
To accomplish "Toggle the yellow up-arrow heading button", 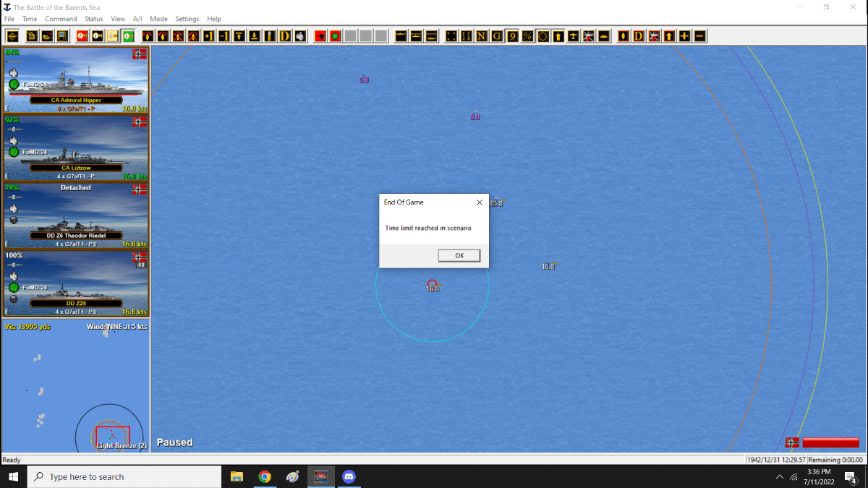I will click(558, 36).
